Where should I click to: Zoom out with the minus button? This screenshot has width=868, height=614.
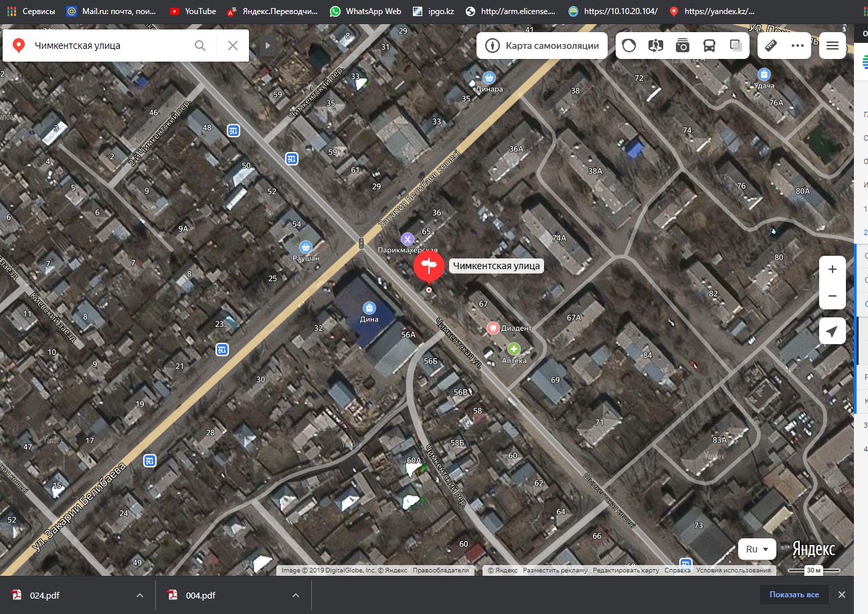[x=833, y=296]
